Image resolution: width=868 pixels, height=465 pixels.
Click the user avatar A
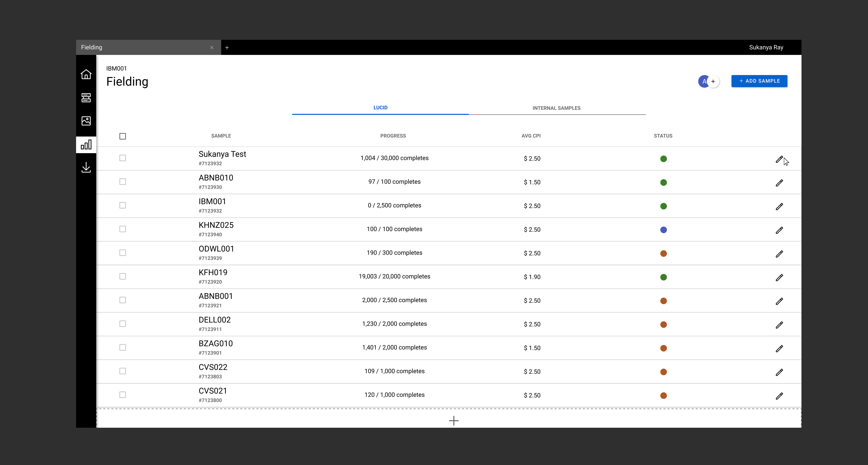(704, 81)
